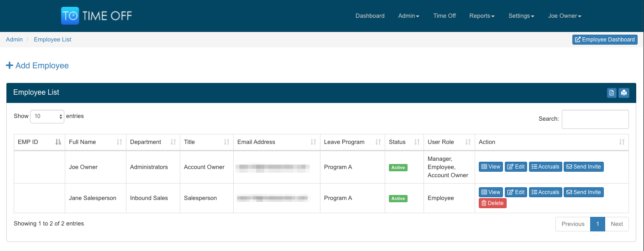
Task: Sort table by Status column
Action: click(x=404, y=142)
